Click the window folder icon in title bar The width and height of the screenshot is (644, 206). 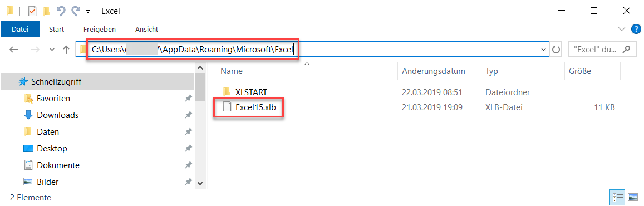coord(10,11)
